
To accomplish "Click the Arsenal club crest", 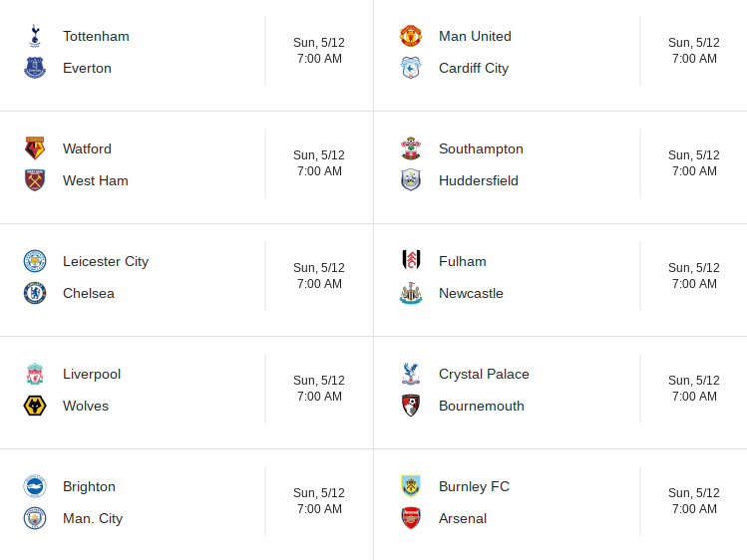I will point(411,518).
